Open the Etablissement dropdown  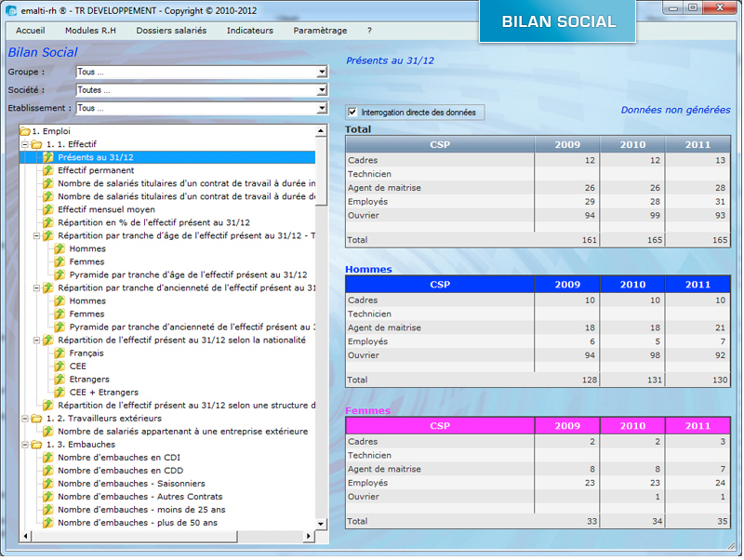click(x=322, y=108)
